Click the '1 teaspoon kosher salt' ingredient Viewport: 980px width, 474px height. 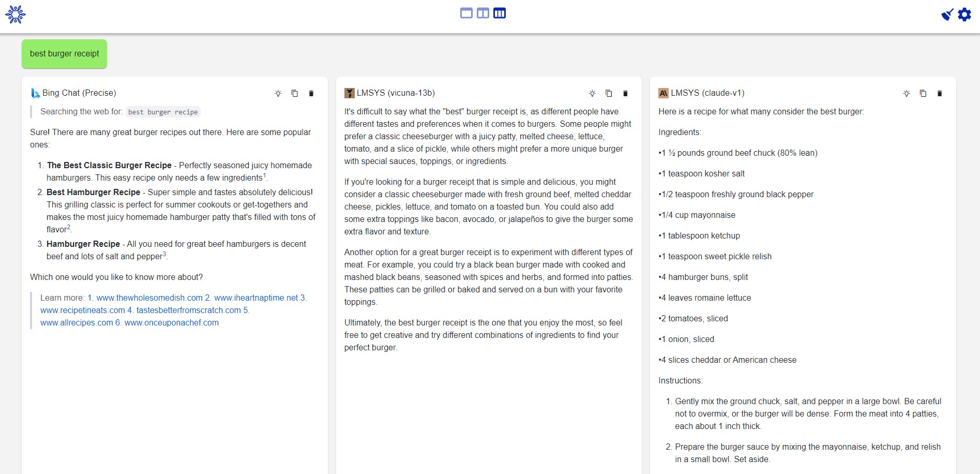click(x=702, y=173)
